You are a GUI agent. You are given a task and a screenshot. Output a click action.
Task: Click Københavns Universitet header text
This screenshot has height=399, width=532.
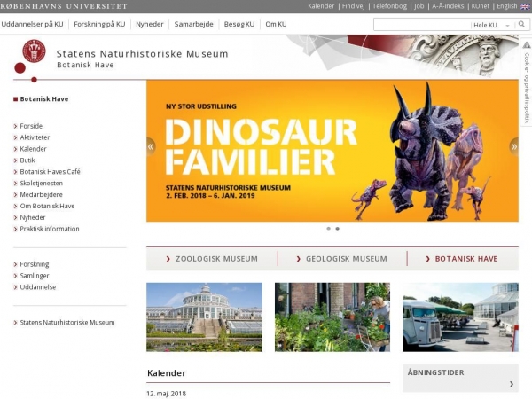coord(64,6)
